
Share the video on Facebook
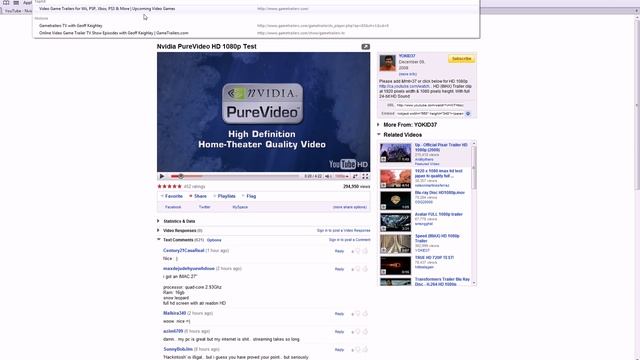[173, 207]
